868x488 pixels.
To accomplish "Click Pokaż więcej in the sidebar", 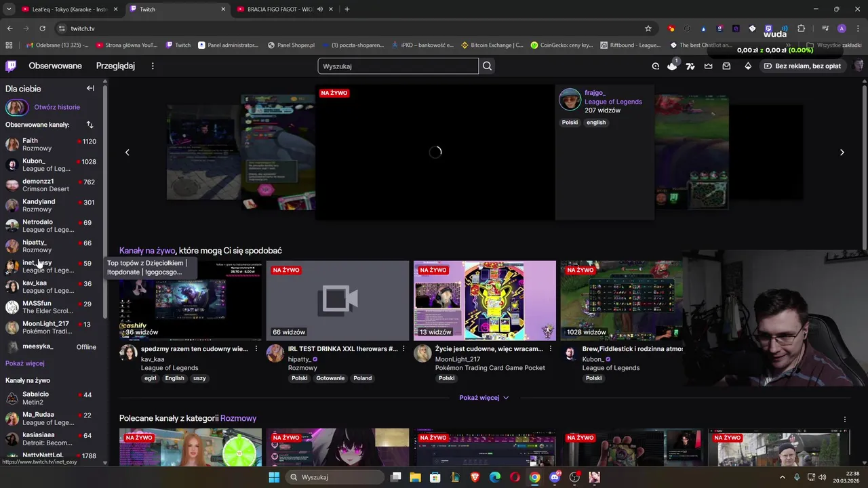I will (25, 363).
